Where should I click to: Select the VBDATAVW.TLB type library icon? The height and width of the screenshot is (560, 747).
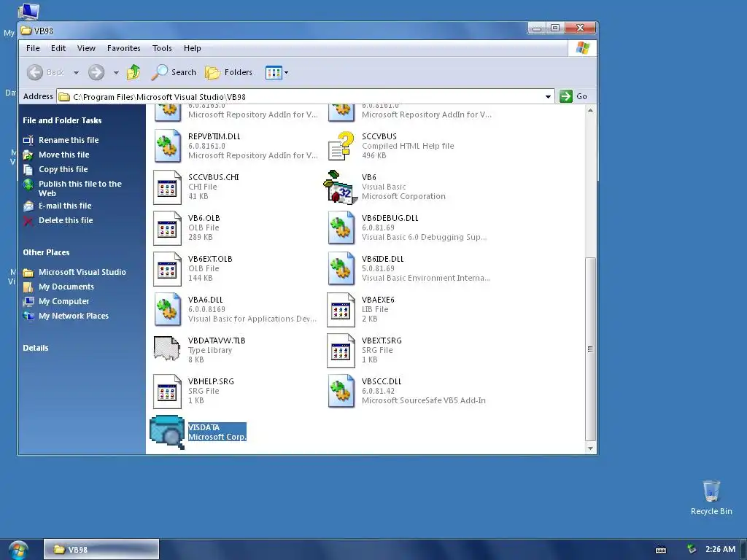(x=167, y=349)
